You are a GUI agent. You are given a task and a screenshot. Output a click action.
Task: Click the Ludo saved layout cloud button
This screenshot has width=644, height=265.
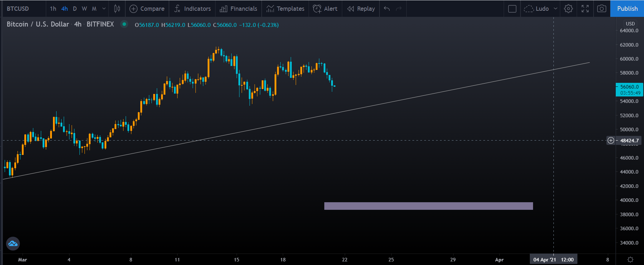pyautogui.click(x=536, y=9)
